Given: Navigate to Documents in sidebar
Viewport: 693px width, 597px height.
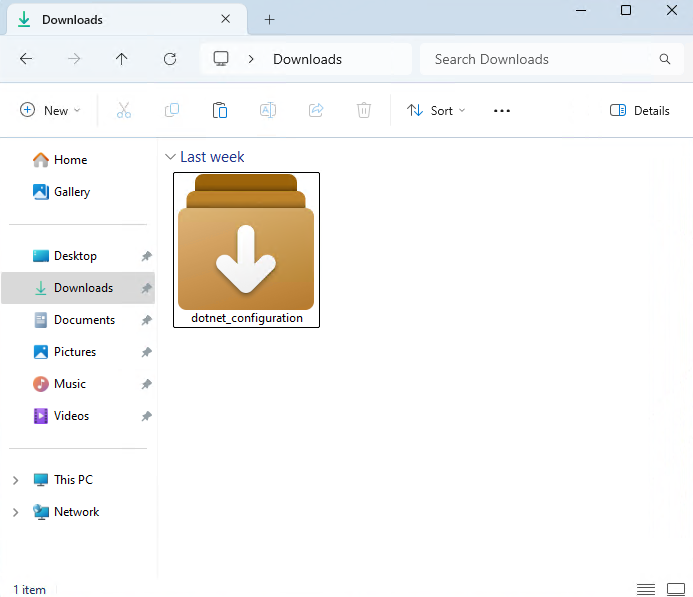Looking at the screenshot, I should point(84,320).
